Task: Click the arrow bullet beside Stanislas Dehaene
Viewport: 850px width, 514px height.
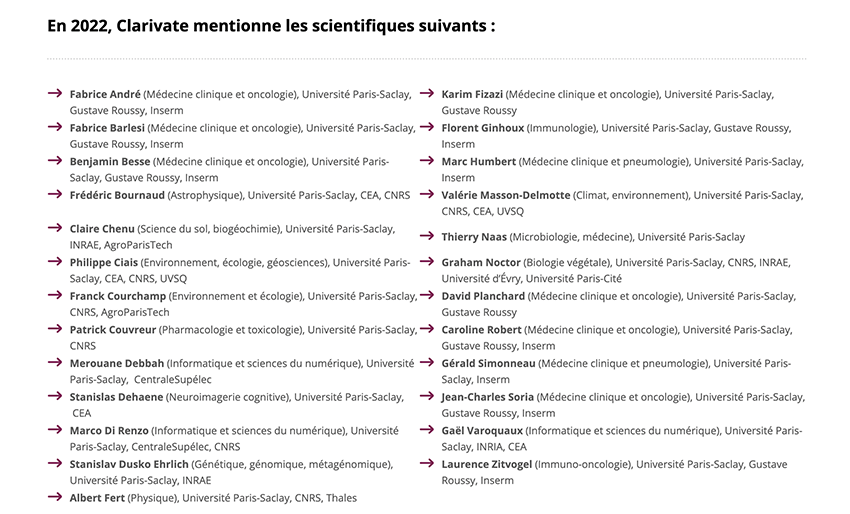Action: [x=55, y=396]
